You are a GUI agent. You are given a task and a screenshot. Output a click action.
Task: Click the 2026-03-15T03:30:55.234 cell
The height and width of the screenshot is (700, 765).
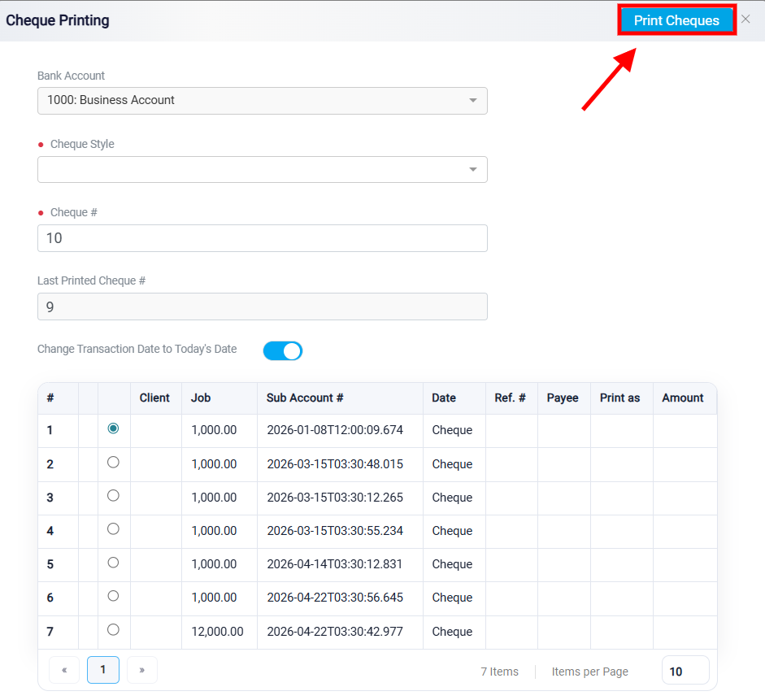[340, 531]
